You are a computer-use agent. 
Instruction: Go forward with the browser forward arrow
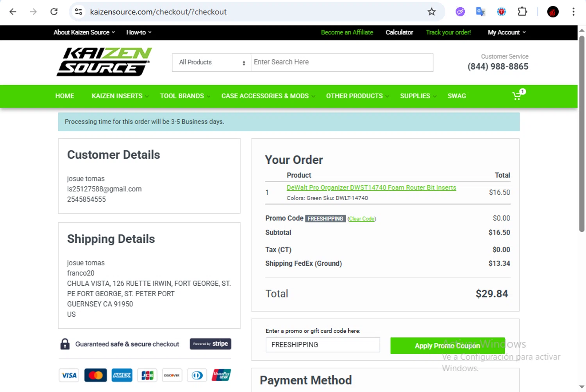(x=33, y=12)
